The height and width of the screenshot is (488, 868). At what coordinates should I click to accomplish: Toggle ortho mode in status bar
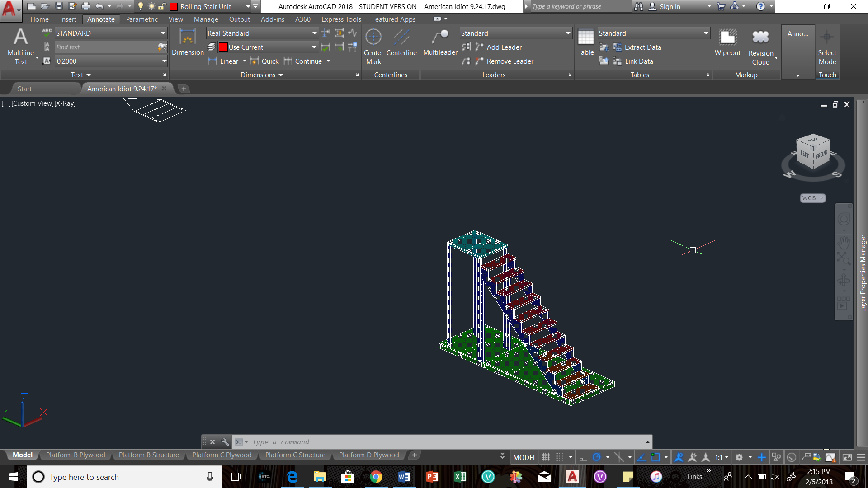tap(583, 457)
